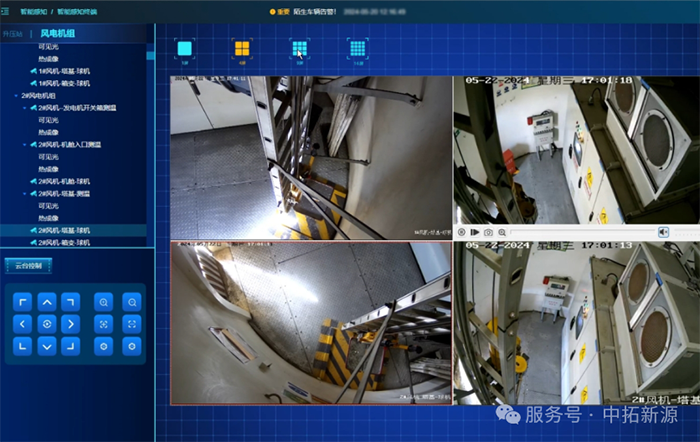Pan the camera up with PTZ arrow
The image size is (700, 442).
point(47,301)
